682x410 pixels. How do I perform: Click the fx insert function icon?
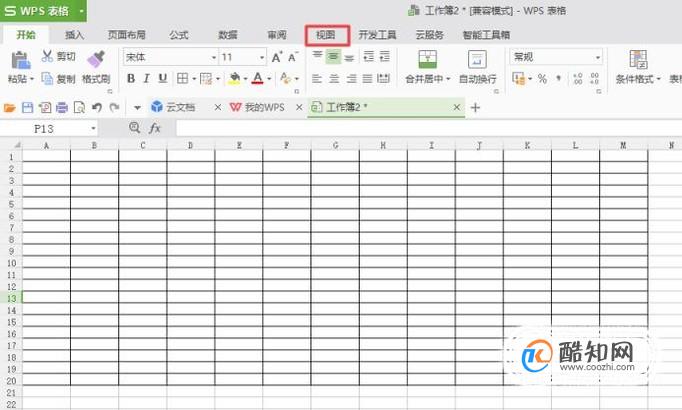[x=155, y=128]
